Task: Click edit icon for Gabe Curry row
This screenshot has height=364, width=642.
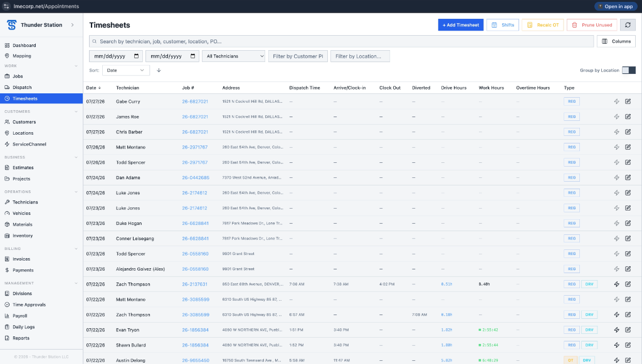Action: tap(628, 101)
